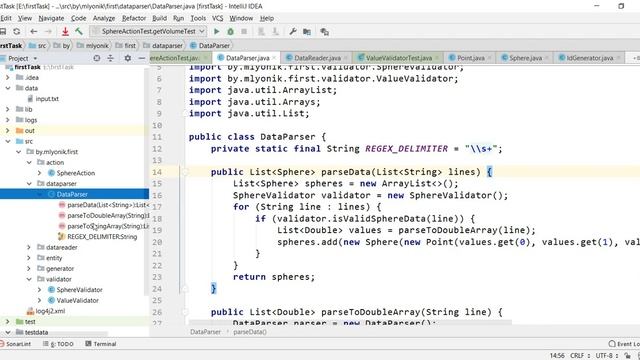Viewport: 640px width, 360px height.
Task: Build project with the green hammer icon
Action: [x=79, y=31]
